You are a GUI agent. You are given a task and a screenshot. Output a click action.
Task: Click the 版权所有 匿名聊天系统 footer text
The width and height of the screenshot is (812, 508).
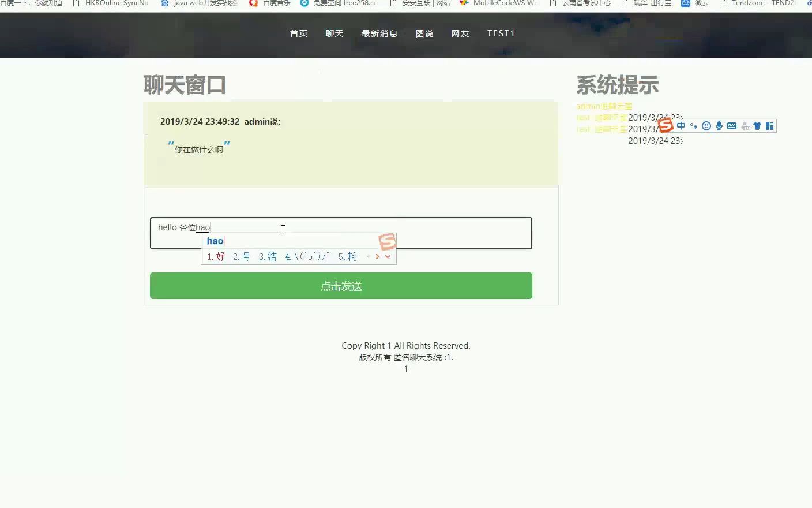pyautogui.click(x=406, y=357)
